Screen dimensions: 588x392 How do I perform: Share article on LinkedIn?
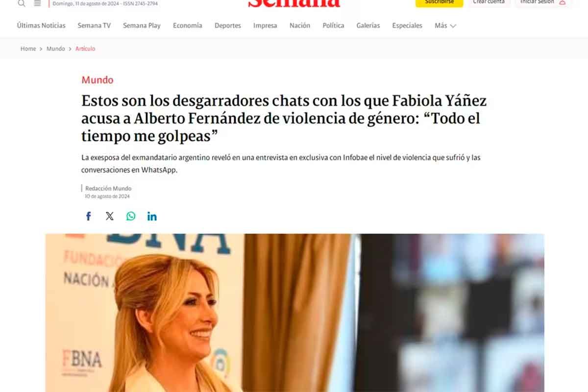click(x=152, y=216)
